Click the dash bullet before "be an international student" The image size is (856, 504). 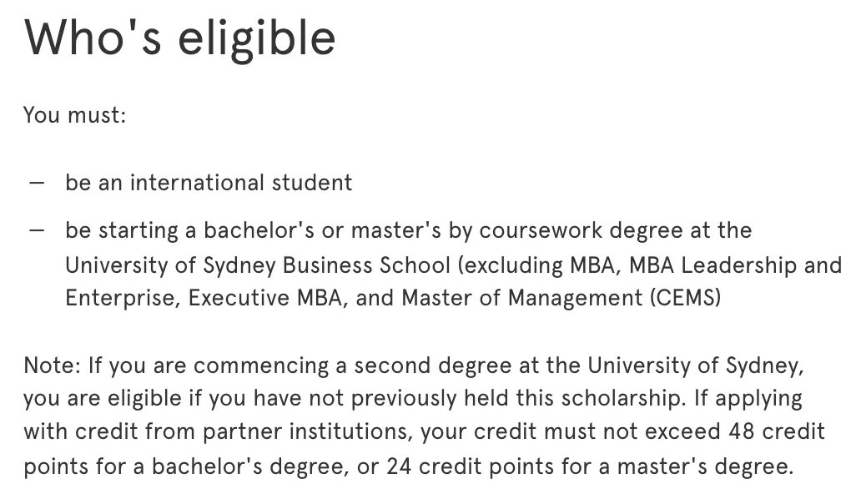point(37,183)
